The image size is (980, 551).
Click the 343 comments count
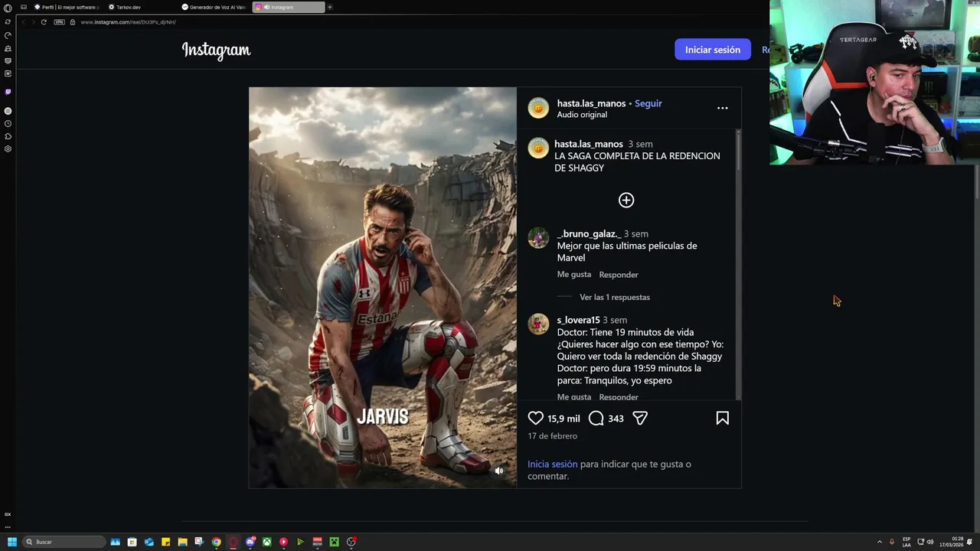(x=616, y=419)
